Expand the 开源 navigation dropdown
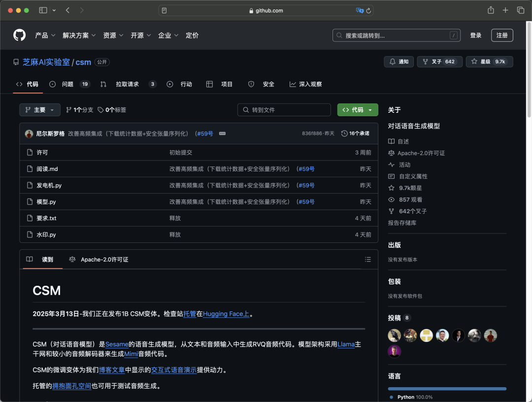Image resolution: width=532 pixels, height=402 pixels. (141, 35)
